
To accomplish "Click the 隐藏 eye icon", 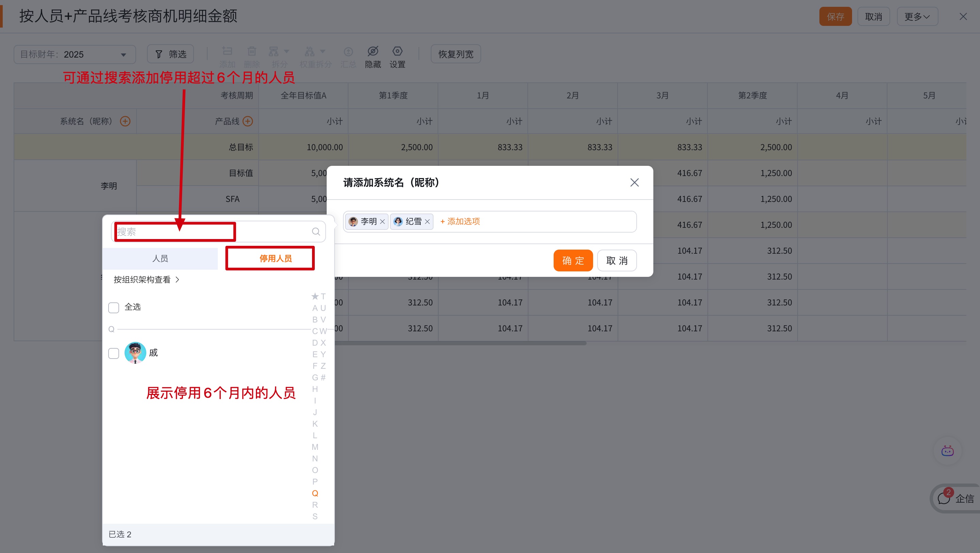I will tap(373, 51).
